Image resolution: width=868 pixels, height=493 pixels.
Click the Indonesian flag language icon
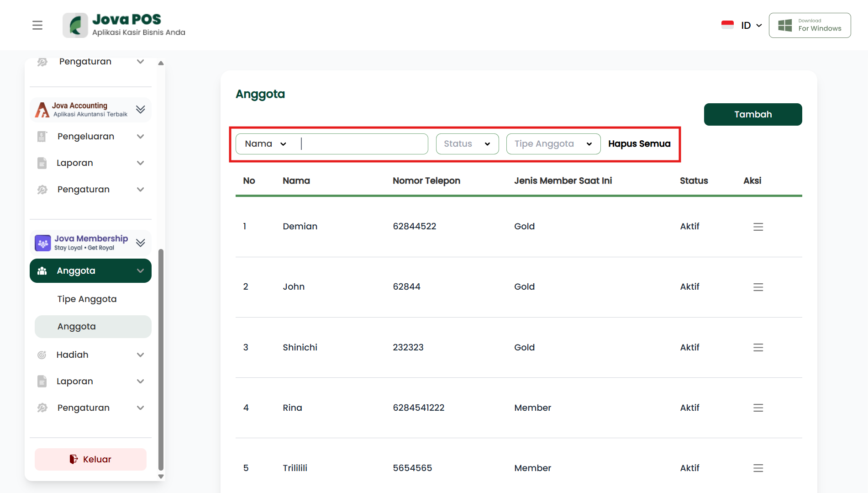click(727, 25)
